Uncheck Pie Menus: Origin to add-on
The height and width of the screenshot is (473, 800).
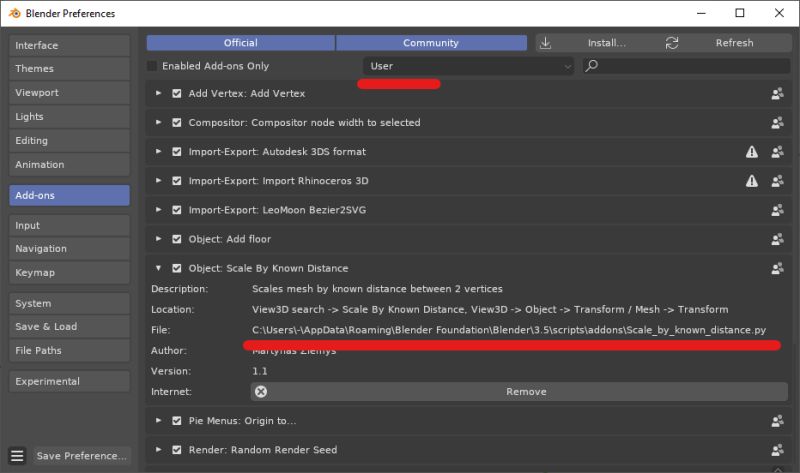[x=177, y=420]
